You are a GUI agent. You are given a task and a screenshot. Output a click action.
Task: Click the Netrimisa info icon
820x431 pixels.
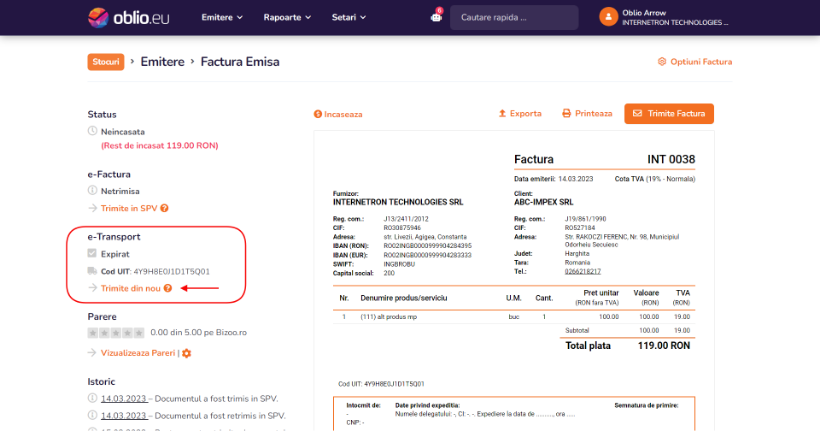tap(92, 190)
